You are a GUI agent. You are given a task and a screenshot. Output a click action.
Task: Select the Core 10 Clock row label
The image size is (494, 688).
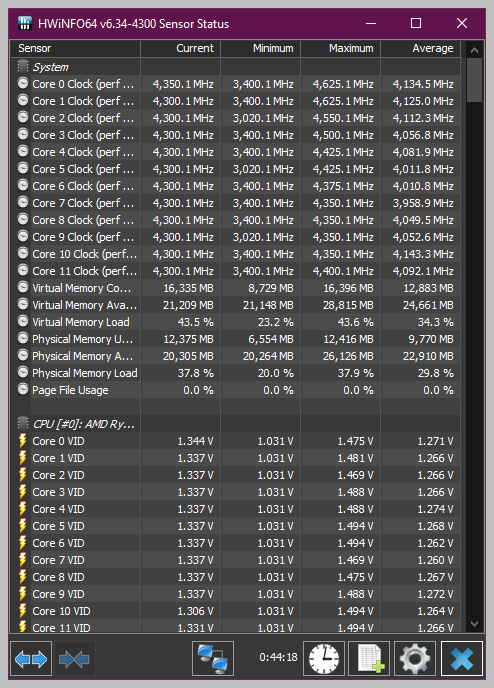tap(84, 254)
